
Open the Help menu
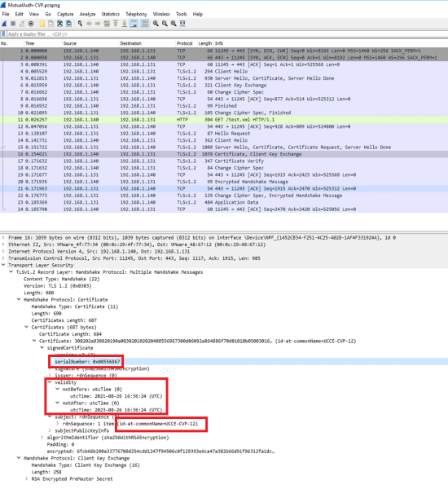click(x=198, y=14)
